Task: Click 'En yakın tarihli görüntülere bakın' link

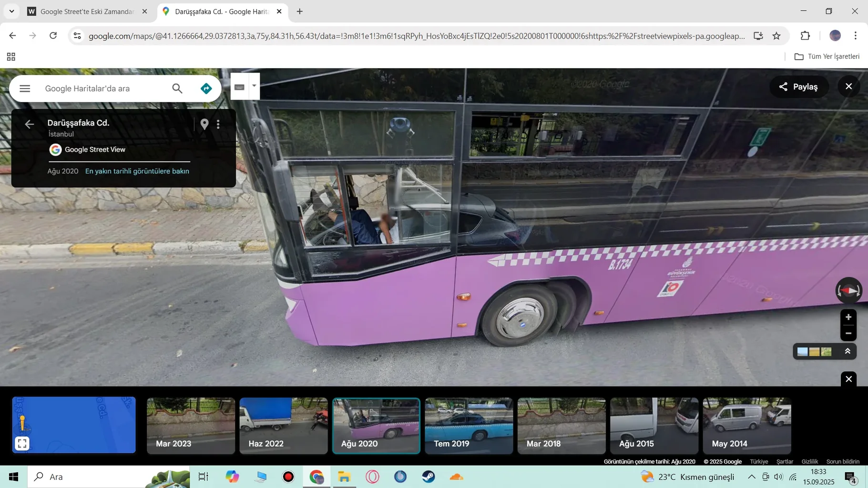Action: click(x=137, y=171)
